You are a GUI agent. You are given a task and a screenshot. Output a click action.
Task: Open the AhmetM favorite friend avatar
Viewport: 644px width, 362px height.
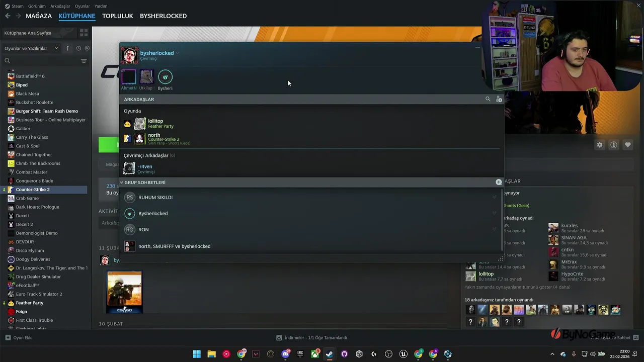(x=128, y=77)
